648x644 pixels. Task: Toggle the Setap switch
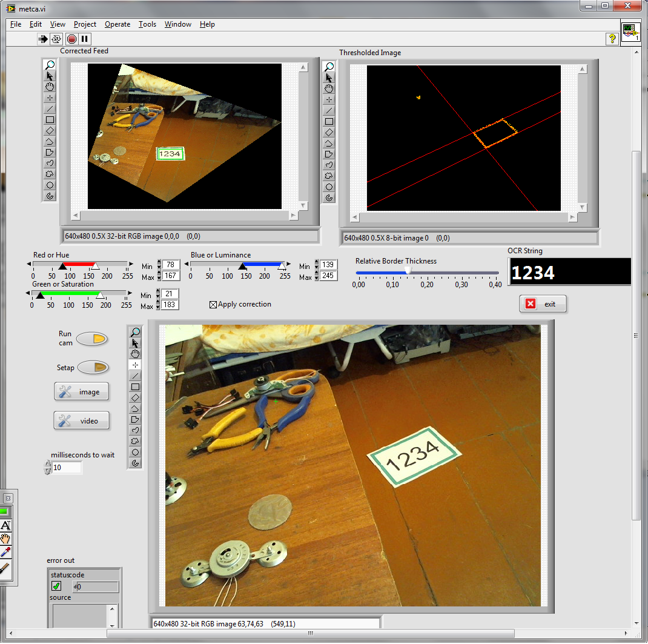point(92,367)
